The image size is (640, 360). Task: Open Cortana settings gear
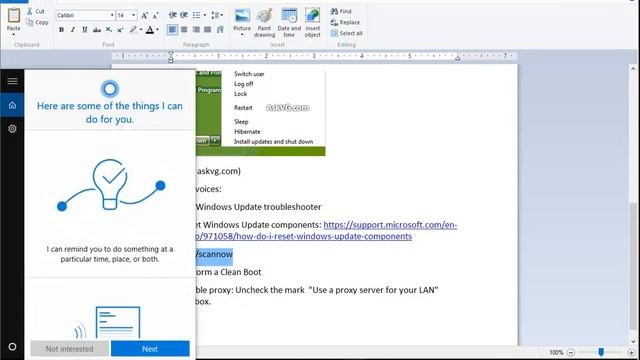point(12,129)
